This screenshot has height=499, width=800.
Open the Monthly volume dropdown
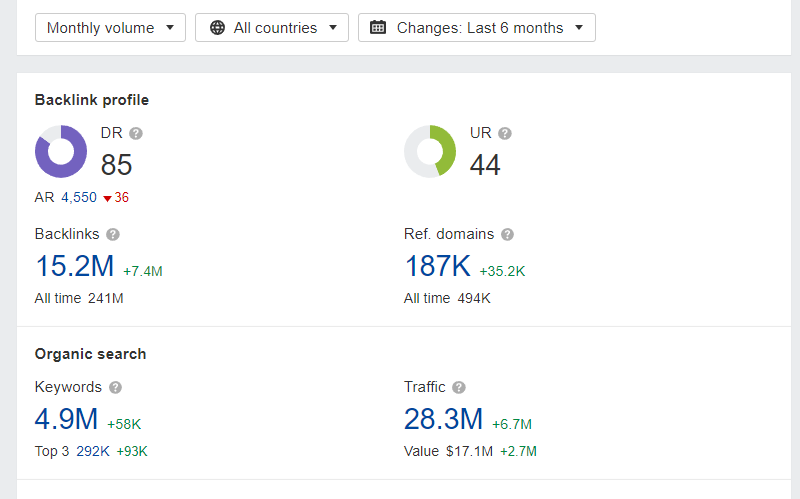pos(110,28)
